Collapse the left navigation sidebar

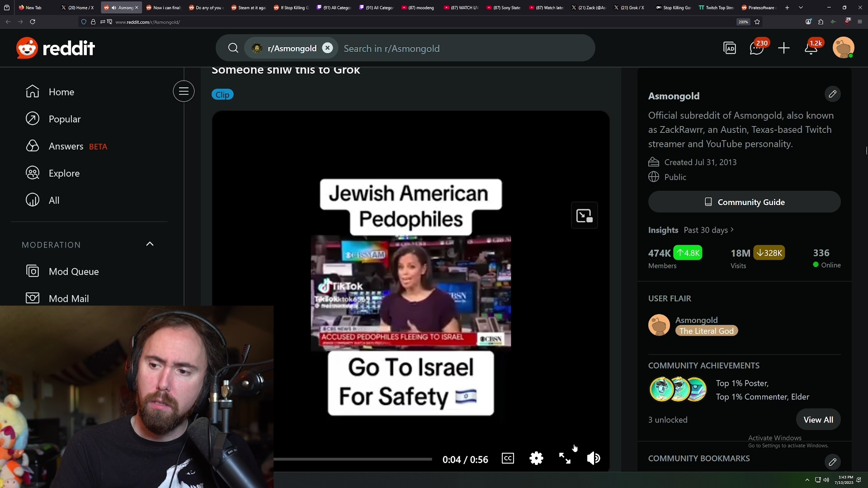184,92
